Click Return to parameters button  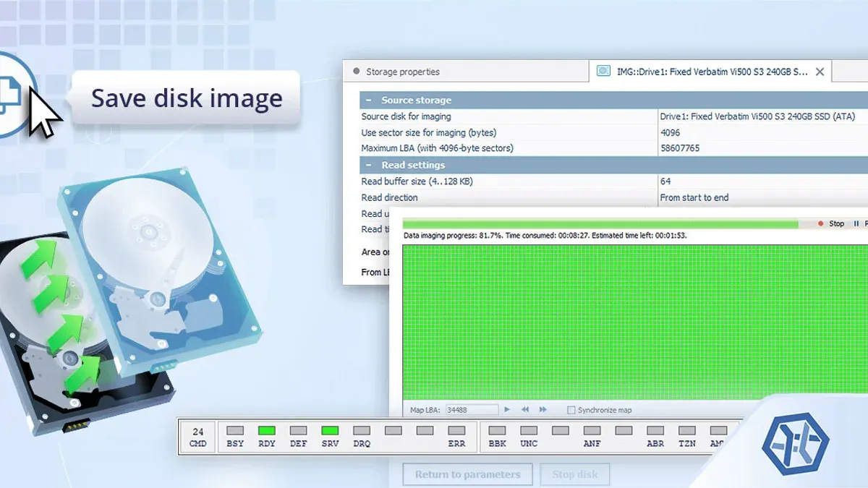point(467,474)
